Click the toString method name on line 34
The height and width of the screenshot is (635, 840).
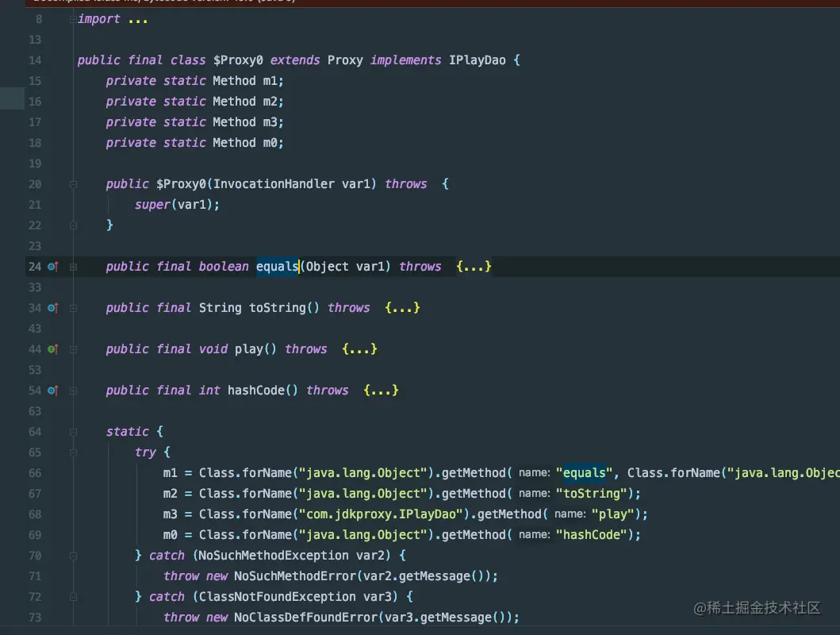(277, 308)
